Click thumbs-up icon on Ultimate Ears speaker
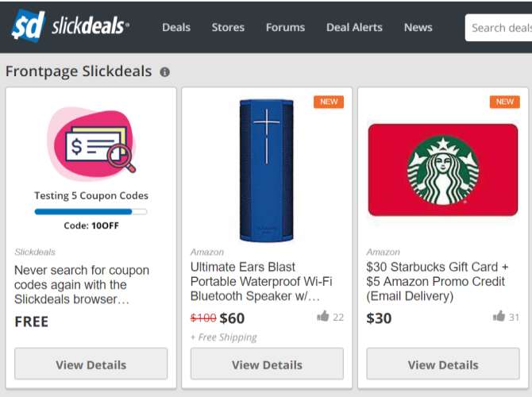The width and height of the screenshot is (532, 397). click(323, 317)
